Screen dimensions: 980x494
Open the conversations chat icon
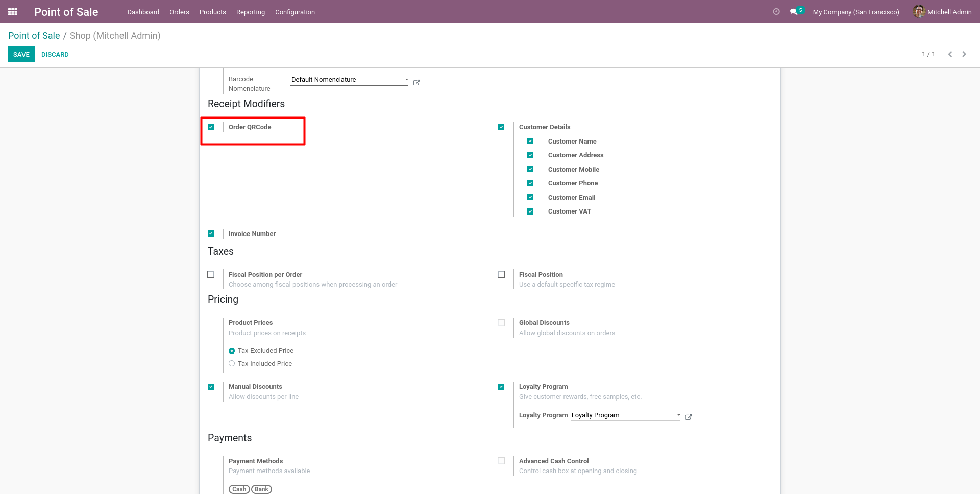pos(794,12)
